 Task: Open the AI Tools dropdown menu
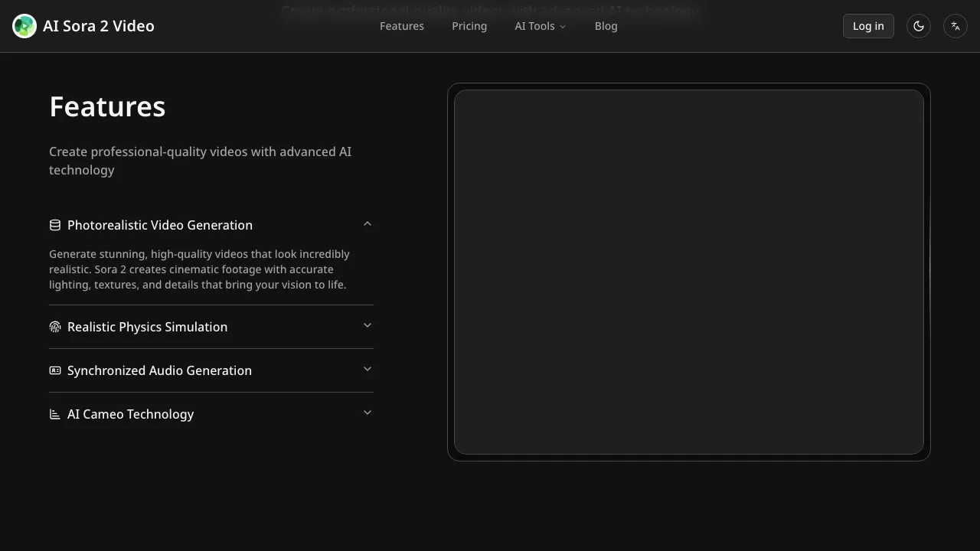pyautogui.click(x=540, y=26)
